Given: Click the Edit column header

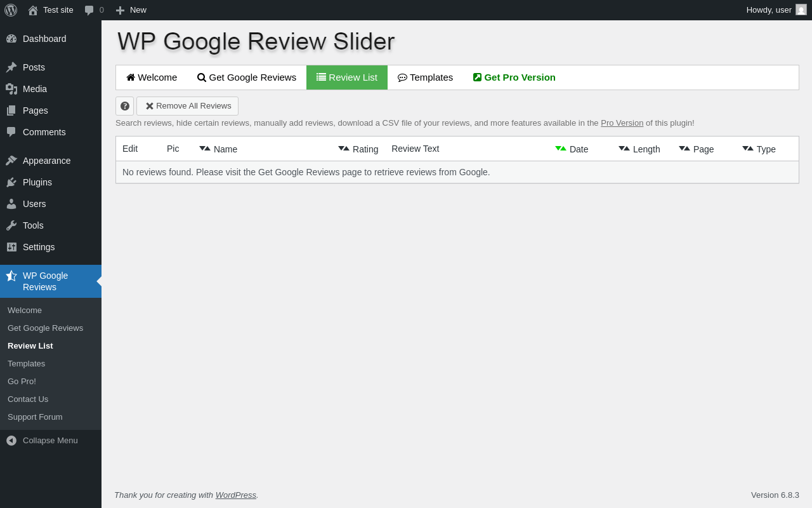Looking at the screenshot, I should [x=130, y=149].
